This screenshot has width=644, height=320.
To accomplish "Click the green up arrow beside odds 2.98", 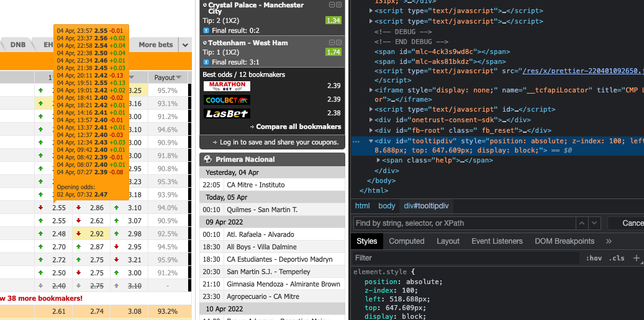I will click(x=117, y=234).
